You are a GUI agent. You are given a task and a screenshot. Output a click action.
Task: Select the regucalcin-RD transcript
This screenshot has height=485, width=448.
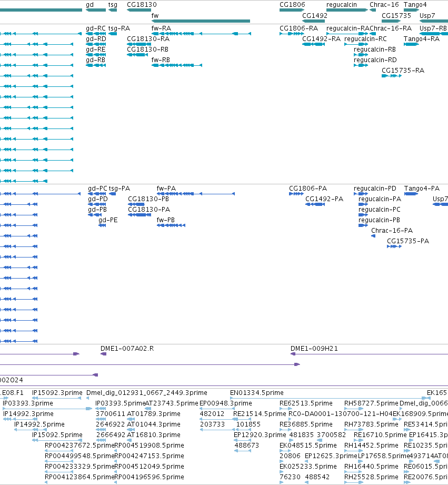click(361, 65)
